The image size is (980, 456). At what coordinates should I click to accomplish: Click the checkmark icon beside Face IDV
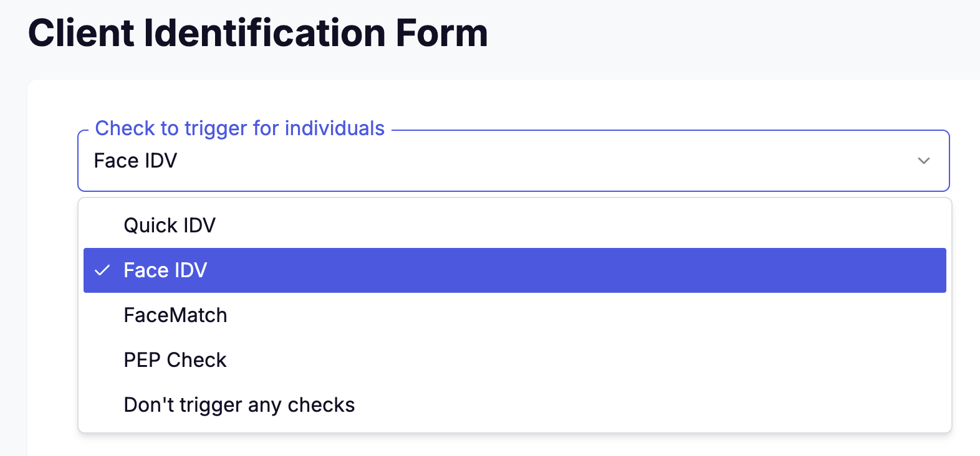pyautogui.click(x=102, y=270)
